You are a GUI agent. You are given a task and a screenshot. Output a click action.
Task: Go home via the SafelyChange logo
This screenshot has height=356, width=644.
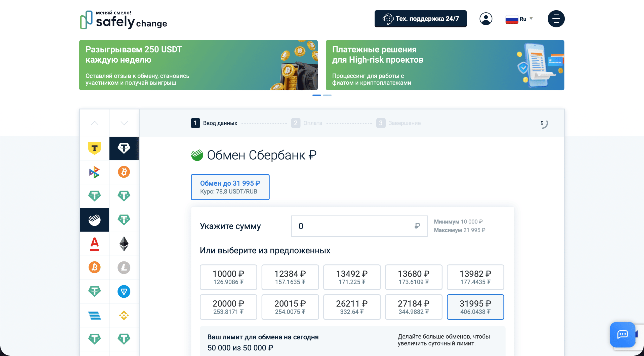(123, 20)
